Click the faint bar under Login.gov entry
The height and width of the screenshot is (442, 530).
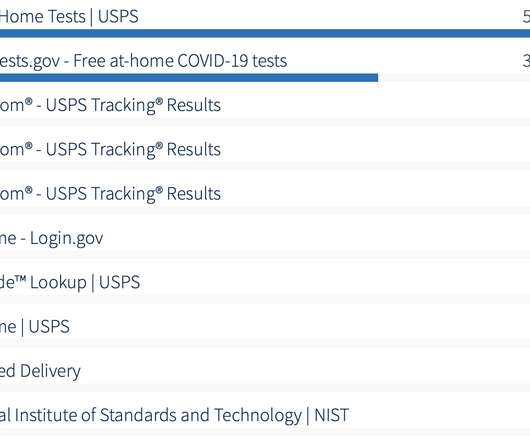tap(265, 255)
